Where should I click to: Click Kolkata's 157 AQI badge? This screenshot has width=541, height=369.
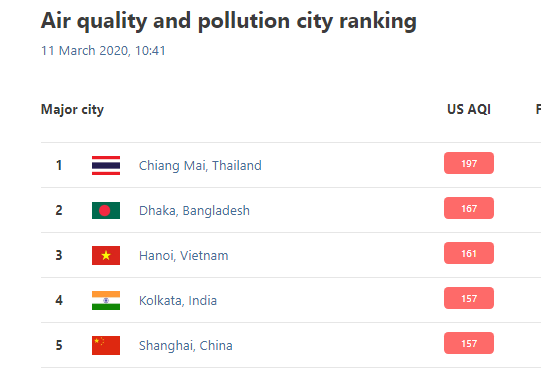click(x=469, y=298)
